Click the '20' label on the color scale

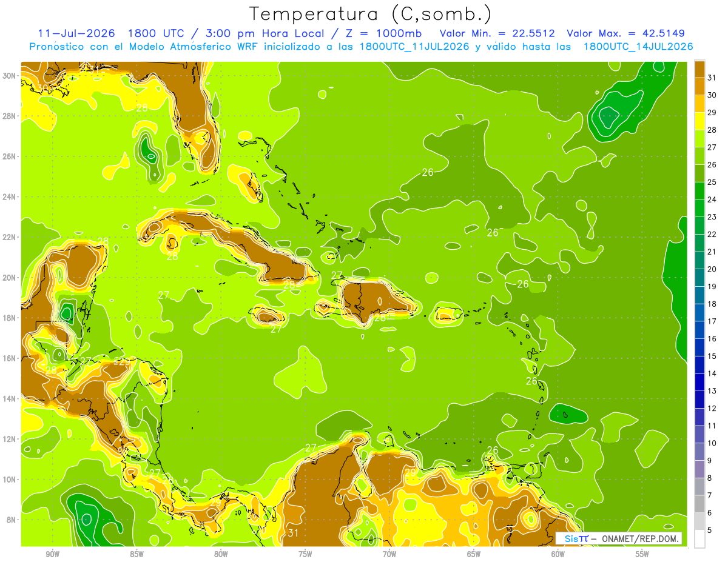pos(712,269)
